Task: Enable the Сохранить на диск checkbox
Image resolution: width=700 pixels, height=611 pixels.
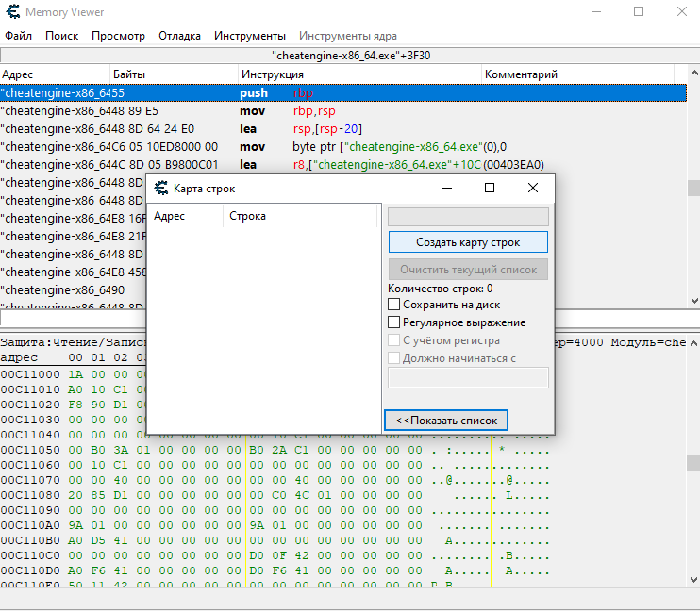Action: click(394, 305)
